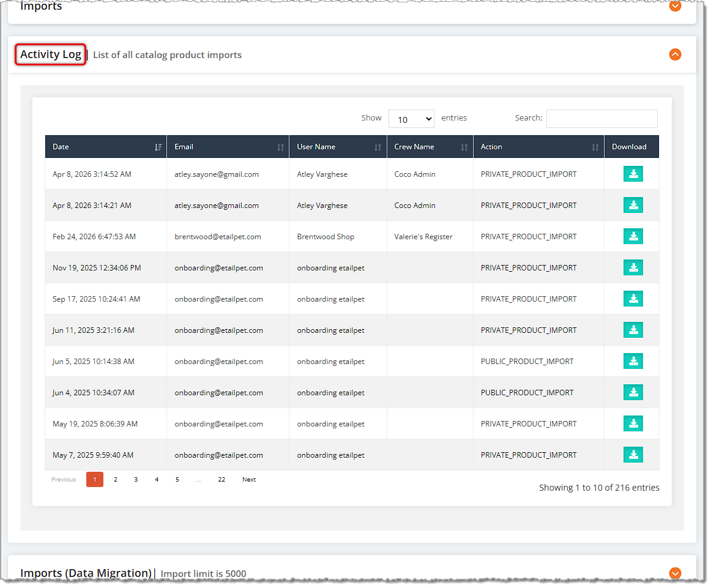The image size is (711, 588).
Task: Sort the table by Email column
Action: coord(228,147)
